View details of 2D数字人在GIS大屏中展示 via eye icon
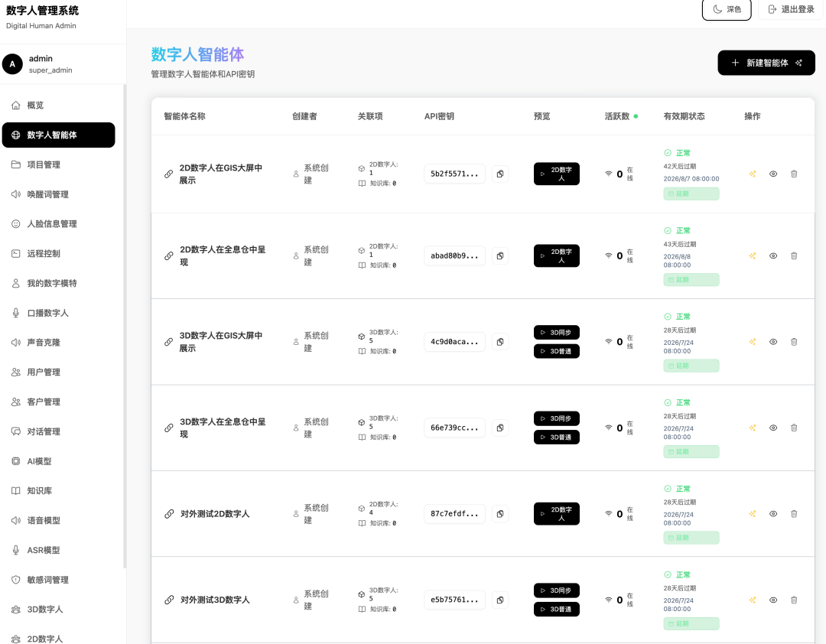Screen dimensions: 826x644 click(x=772, y=174)
